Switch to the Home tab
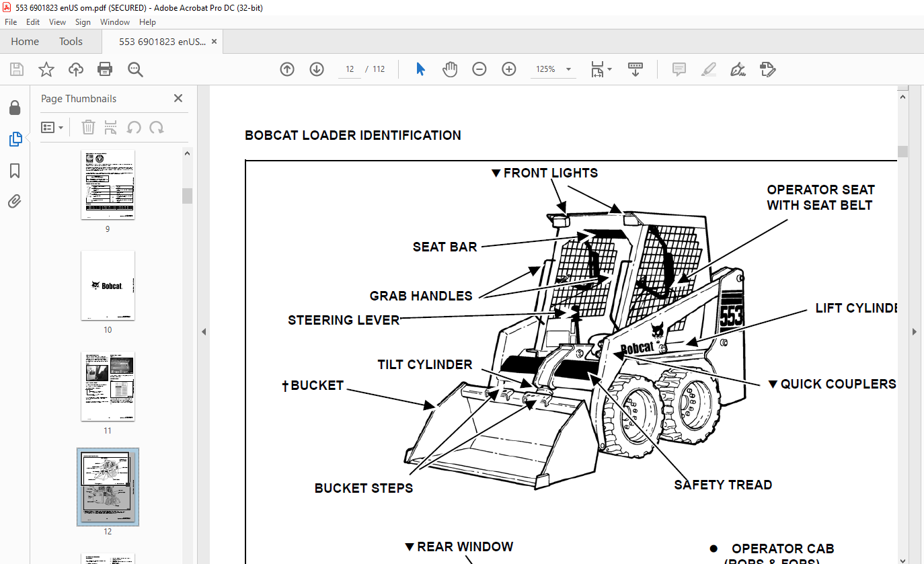This screenshot has width=924, height=564. coord(25,42)
